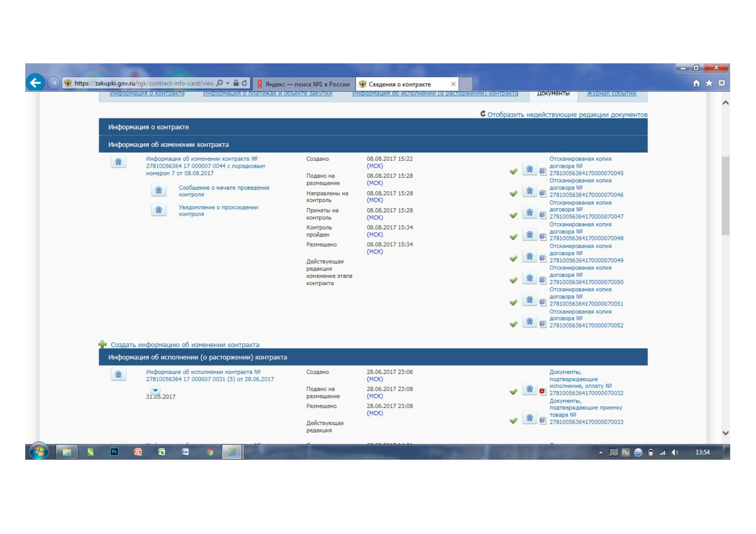Open 'Журнал событий' tab
Image resolution: width=756 pixels, height=534 pixels.
tap(611, 93)
